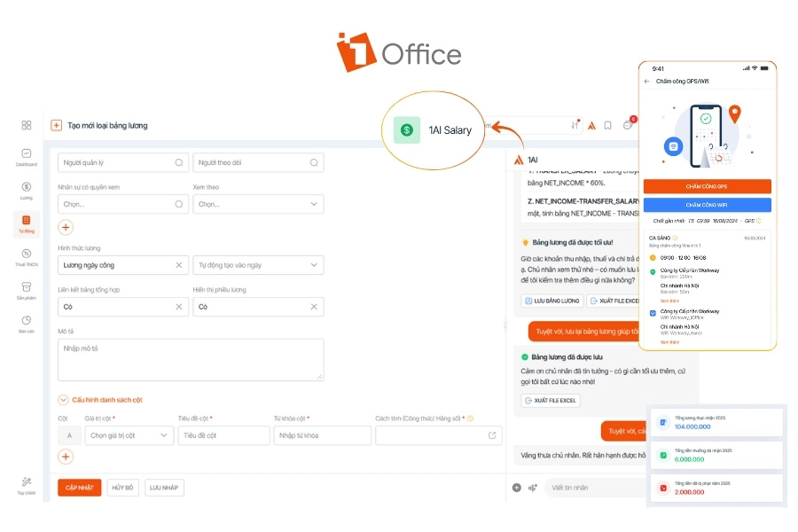Open Dashboard from the left sidebar
Screen dimensions: 798x532
point(27,157)
